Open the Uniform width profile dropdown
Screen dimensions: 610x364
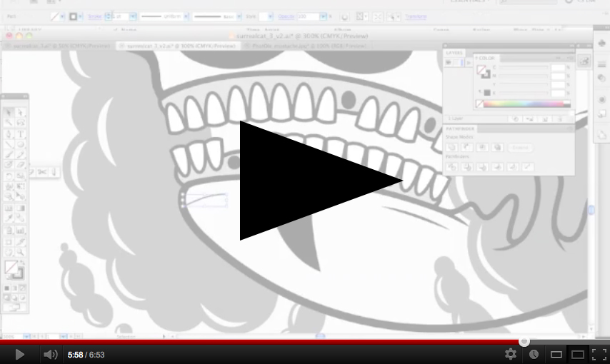tap(186, 16)
